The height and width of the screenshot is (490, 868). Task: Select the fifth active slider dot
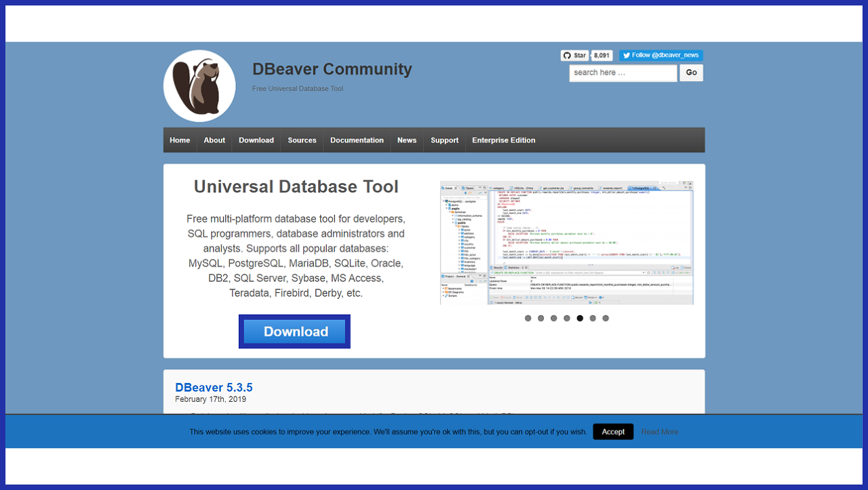pos(580,318)
